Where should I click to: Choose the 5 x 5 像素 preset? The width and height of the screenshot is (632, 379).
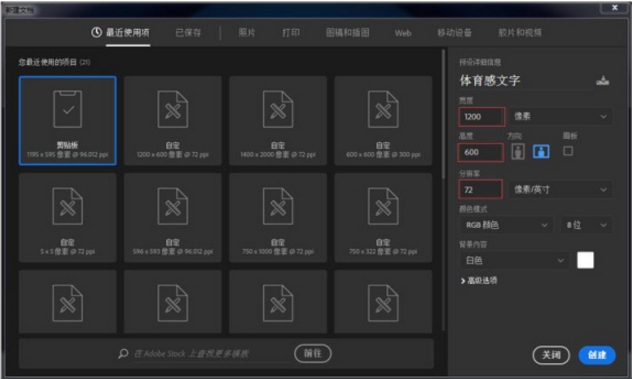point(68,218)
